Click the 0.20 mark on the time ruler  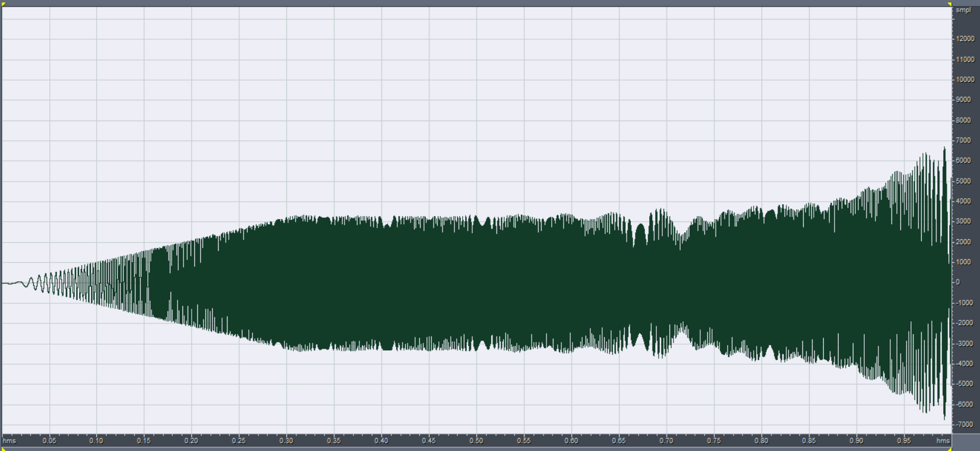[x=191, y=441]
